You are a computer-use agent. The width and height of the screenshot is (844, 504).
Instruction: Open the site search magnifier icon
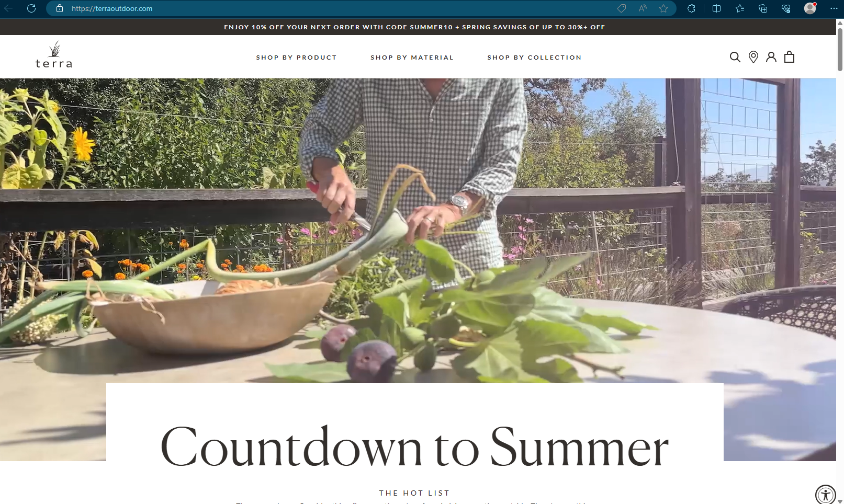point(735,57)
